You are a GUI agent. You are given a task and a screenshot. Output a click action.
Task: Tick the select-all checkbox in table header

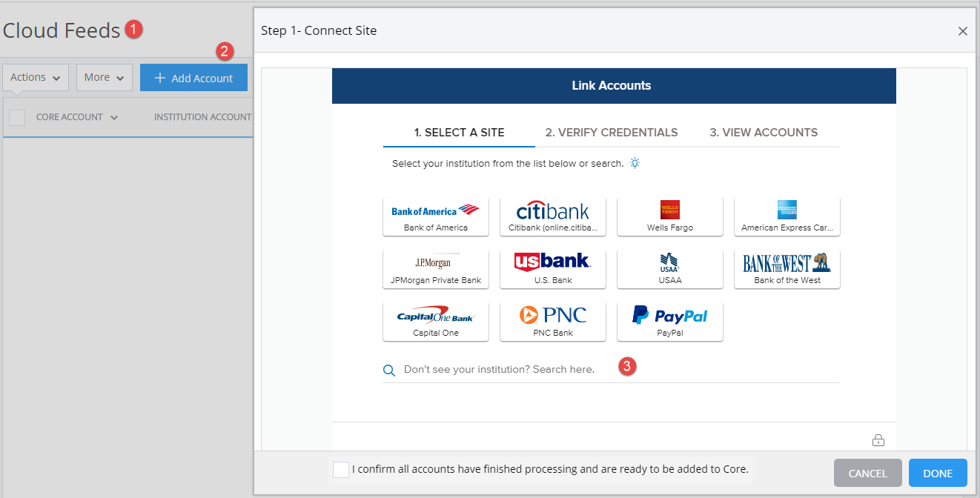[x=17, y=117]
